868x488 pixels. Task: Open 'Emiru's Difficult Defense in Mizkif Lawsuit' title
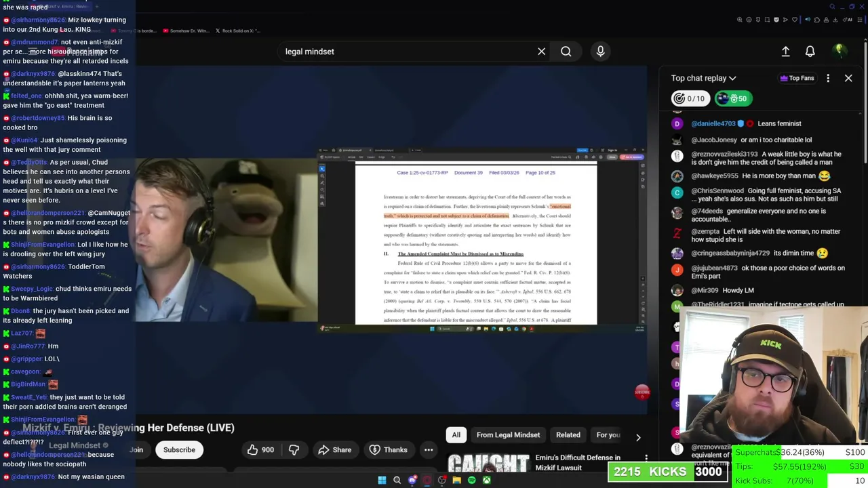click(578, 462)
